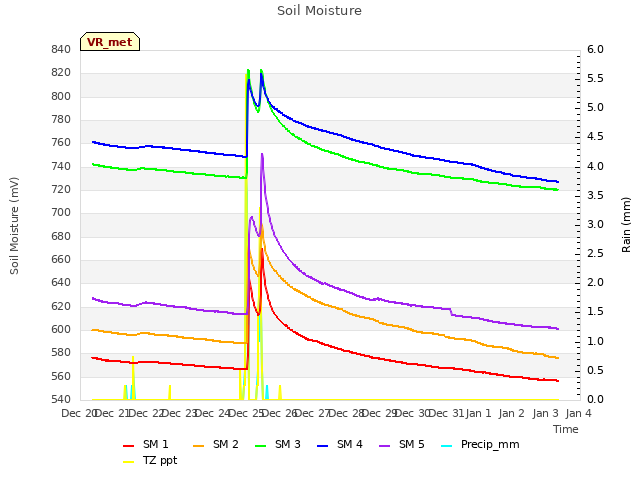Viewport: 640px width, 480px height.
Task: Click the 840 tick on left axis
Action: click(x=61, y=49)
